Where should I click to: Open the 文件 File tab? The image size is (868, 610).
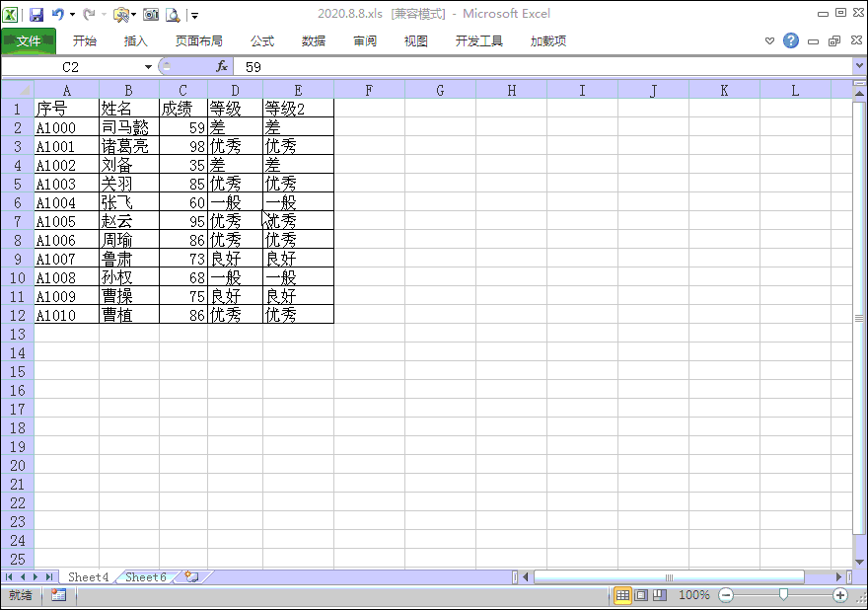29,41
